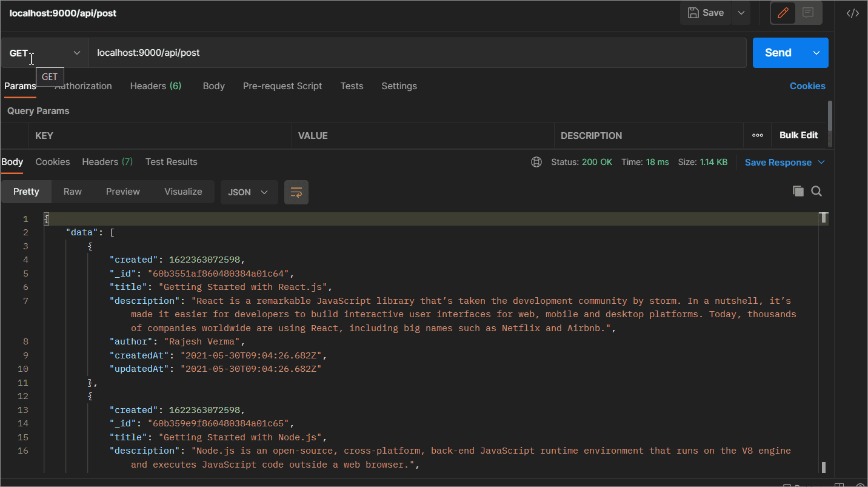The image size is (868, 487).
Task: Switch to Visualize response view
Action: coord(183,192)
